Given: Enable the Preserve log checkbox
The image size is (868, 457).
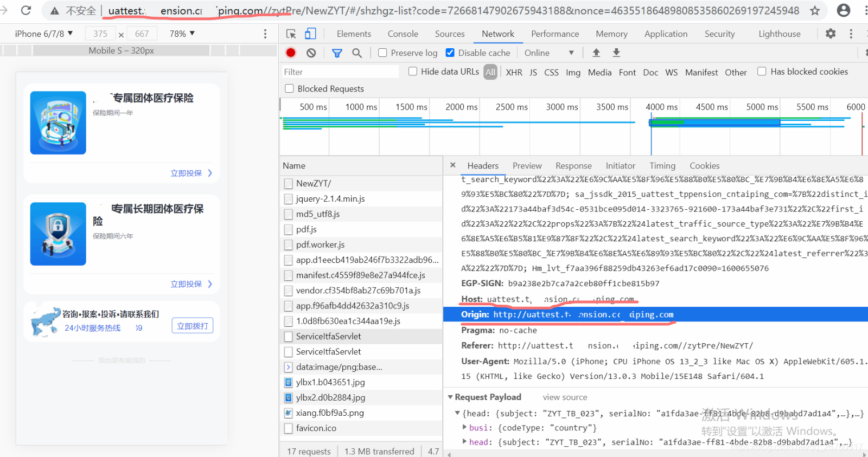Looking at the screenshot, I should tap(382, 53).
